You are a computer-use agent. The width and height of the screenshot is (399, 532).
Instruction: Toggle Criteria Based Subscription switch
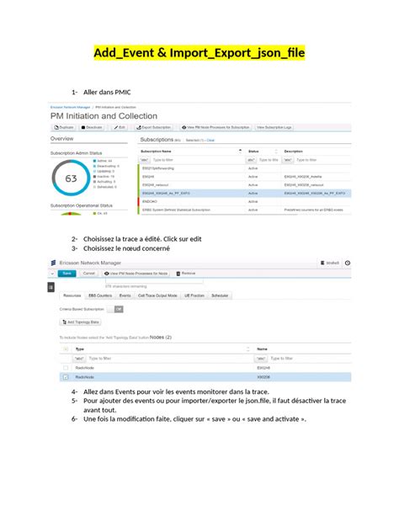click(x=115, y=309)
